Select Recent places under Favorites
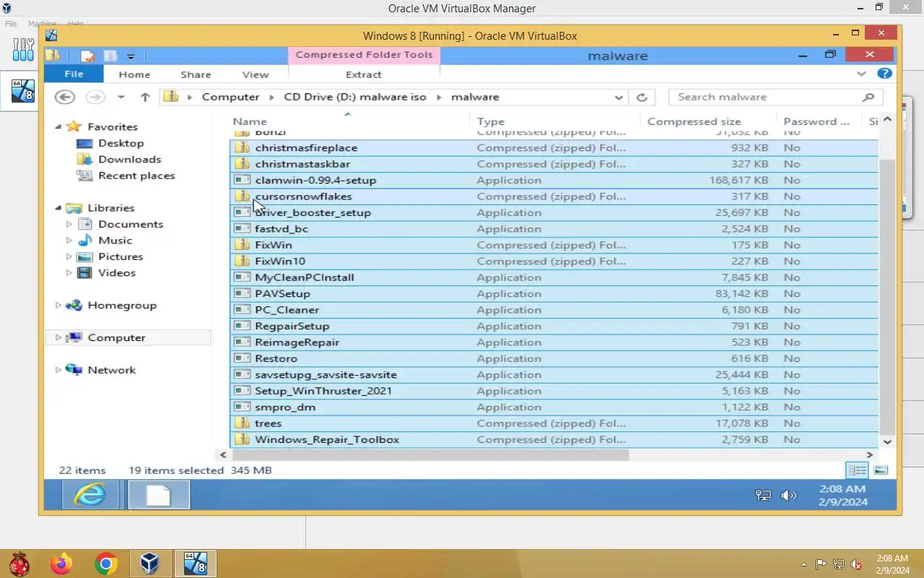This screenshot has height=578, width=924. (x=136, y=176)
